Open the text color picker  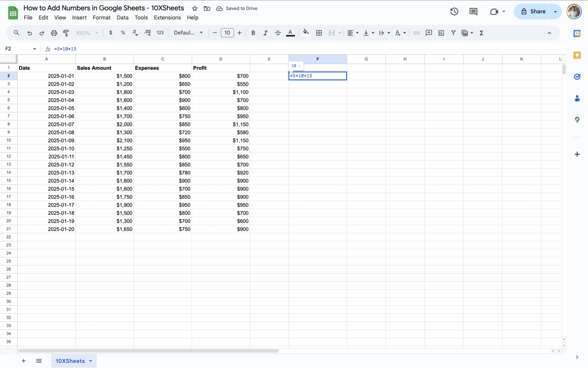pyautogui.click(x=290, y=33)
